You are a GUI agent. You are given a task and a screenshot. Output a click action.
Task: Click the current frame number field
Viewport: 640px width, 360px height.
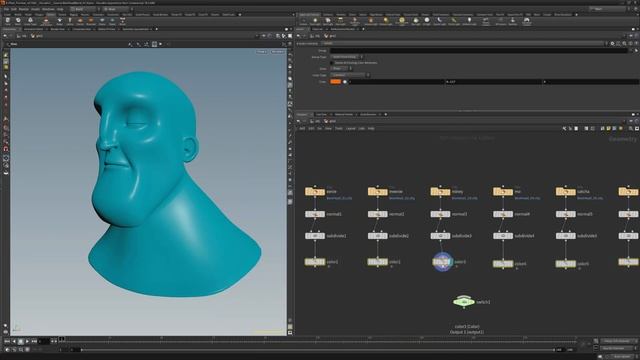click(44, 341)
